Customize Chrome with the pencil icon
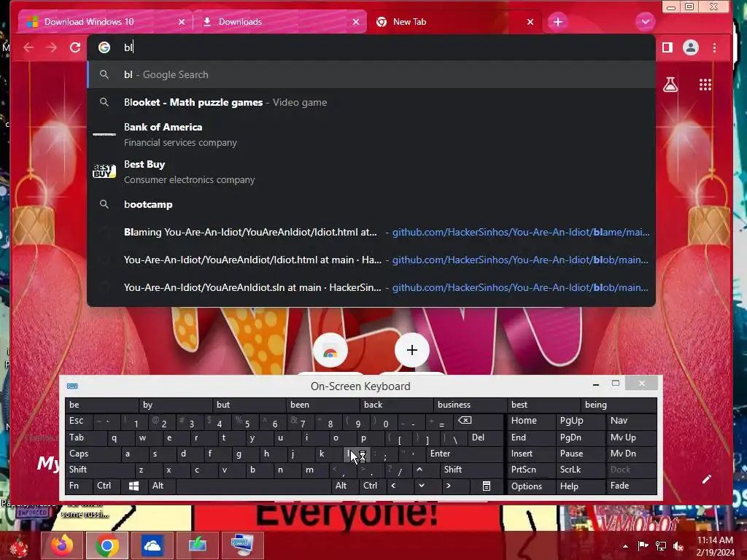747x560 pixels. pyautogui.click(x=706, y=478)
